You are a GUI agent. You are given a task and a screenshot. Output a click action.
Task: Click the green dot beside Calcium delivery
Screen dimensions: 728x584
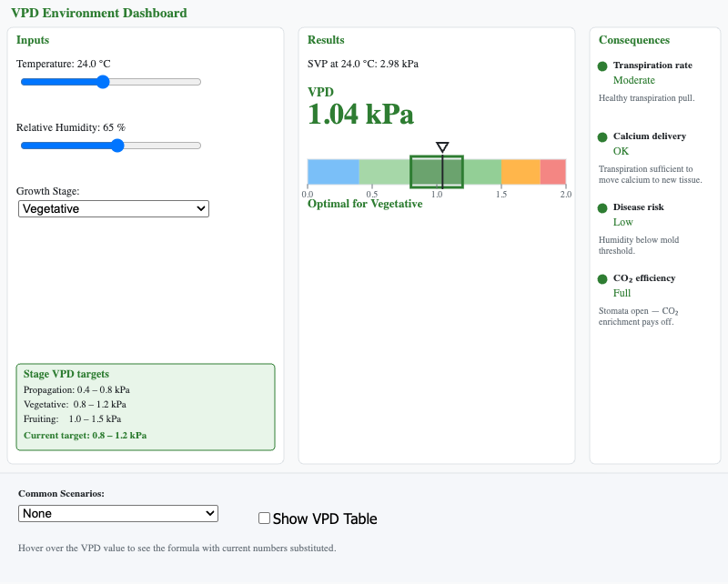[602, 137]
